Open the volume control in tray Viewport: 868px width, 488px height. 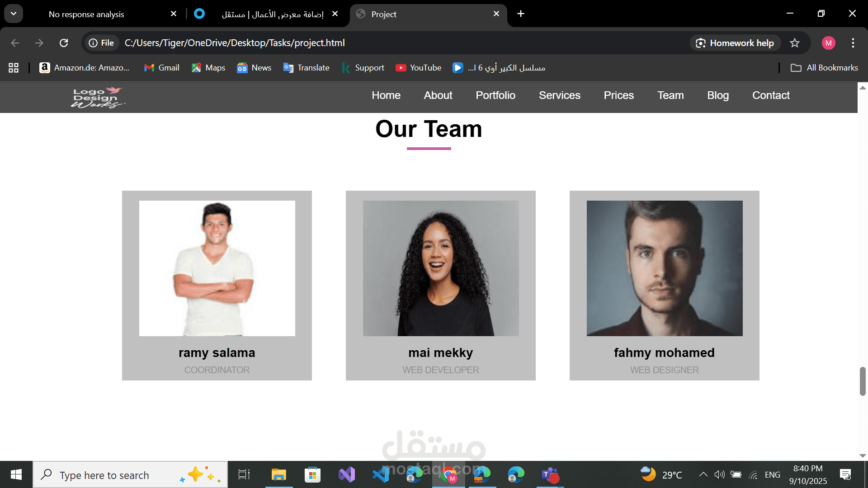(719, 474)
